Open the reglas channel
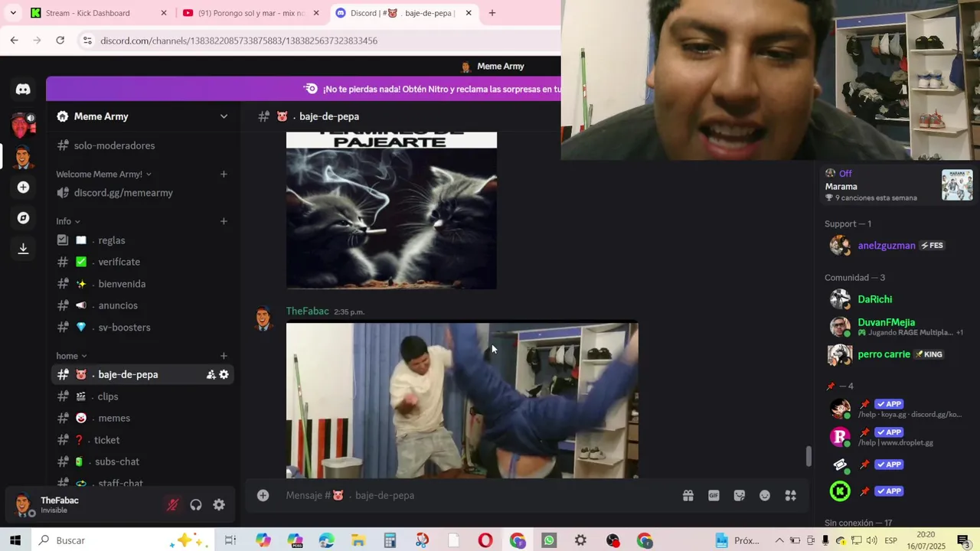Image resolution: width=980 pixels, height=551 pixels. (143, 240)
